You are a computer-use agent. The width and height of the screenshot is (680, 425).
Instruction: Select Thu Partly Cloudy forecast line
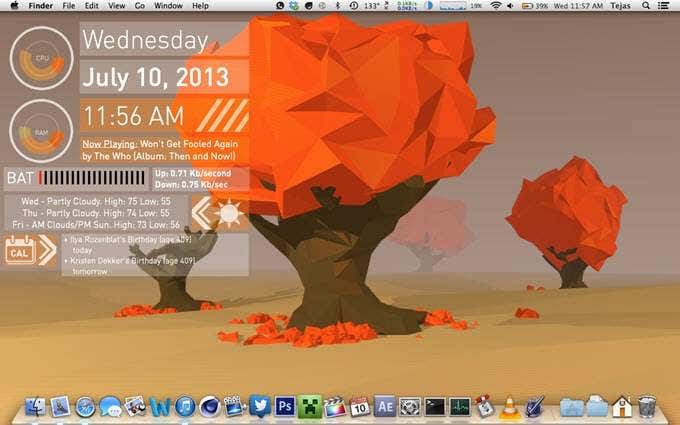point(96,213)
